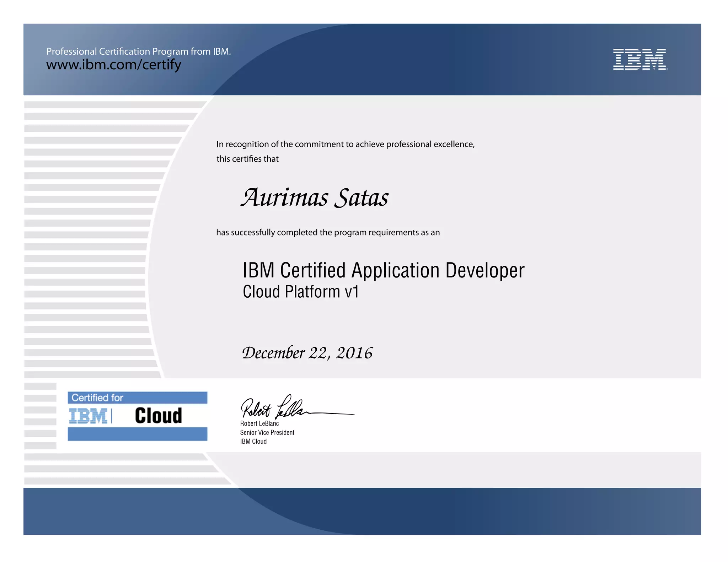Click the 'Certified for' badge header

[x=137, y=398]
